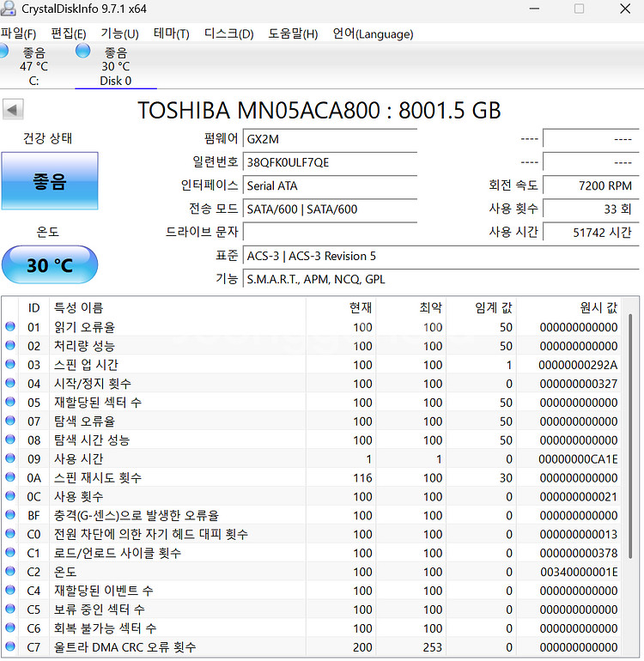
Task: Click the status orb for row BF 충격 오류율
Action: 10,515
